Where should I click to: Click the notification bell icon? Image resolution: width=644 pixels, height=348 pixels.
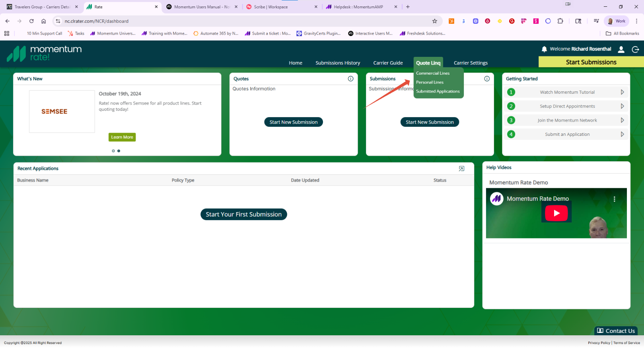point(544,49)
